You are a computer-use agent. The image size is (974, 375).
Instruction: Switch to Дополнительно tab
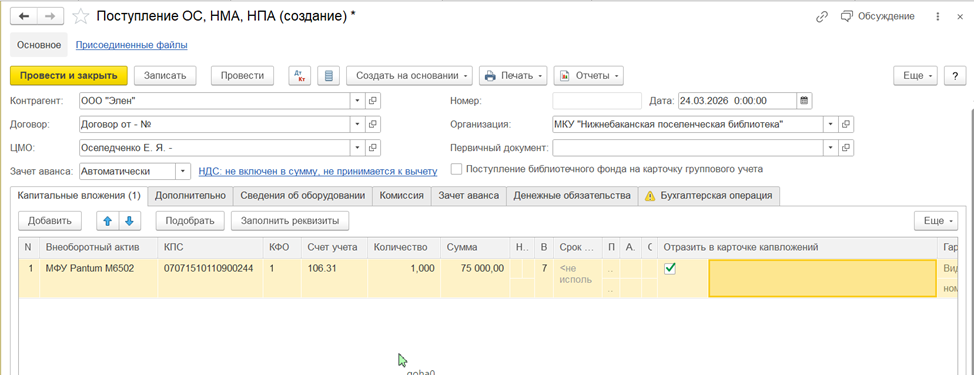[x=190, y=196]
